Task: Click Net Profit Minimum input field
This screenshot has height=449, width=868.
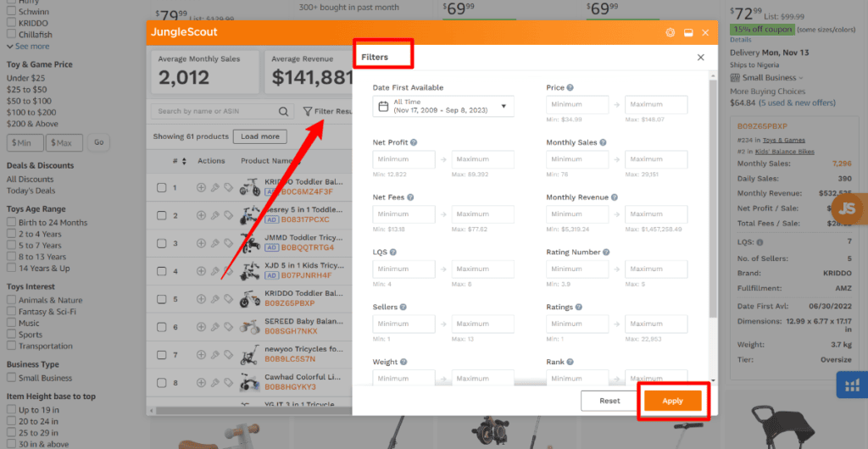Action: (404, 159)
